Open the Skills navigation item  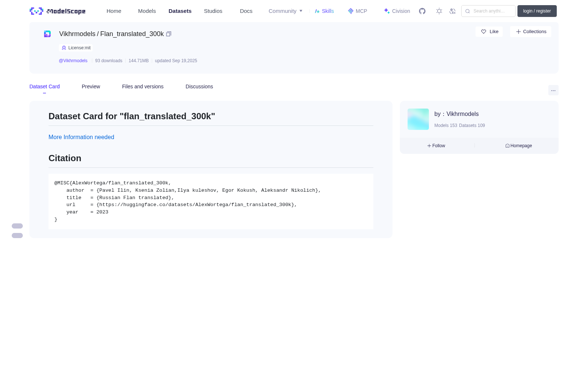click(324, 11)
